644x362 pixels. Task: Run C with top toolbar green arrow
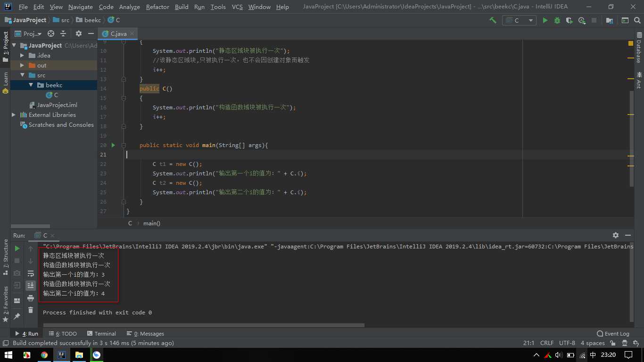pyautogui.click(x=545, y=20)
